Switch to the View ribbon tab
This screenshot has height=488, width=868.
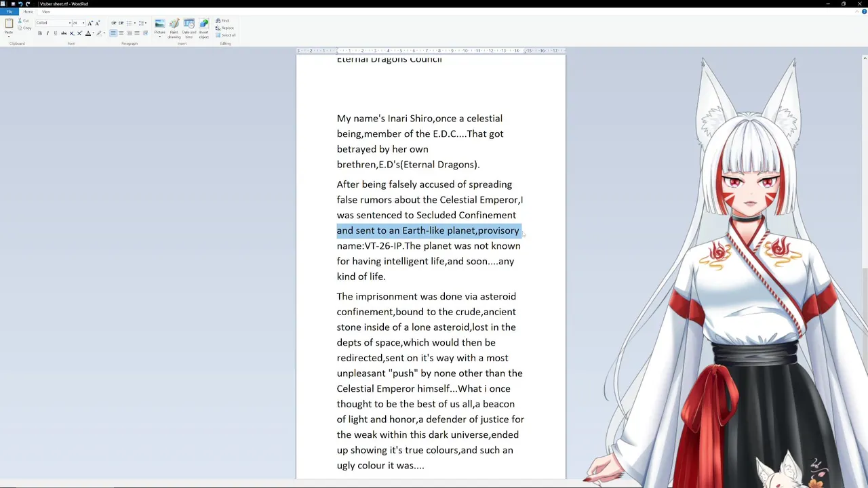45,12
